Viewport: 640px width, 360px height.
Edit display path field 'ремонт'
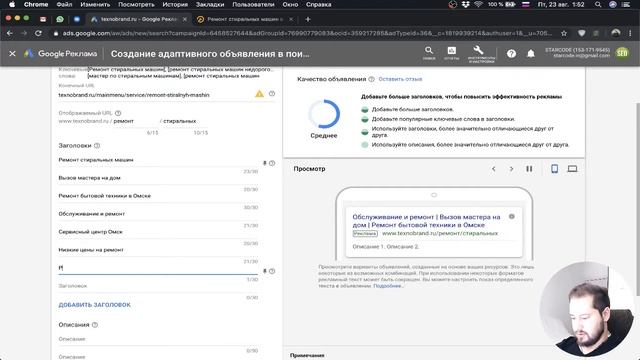pyautogui.click(x=136, y=121)
